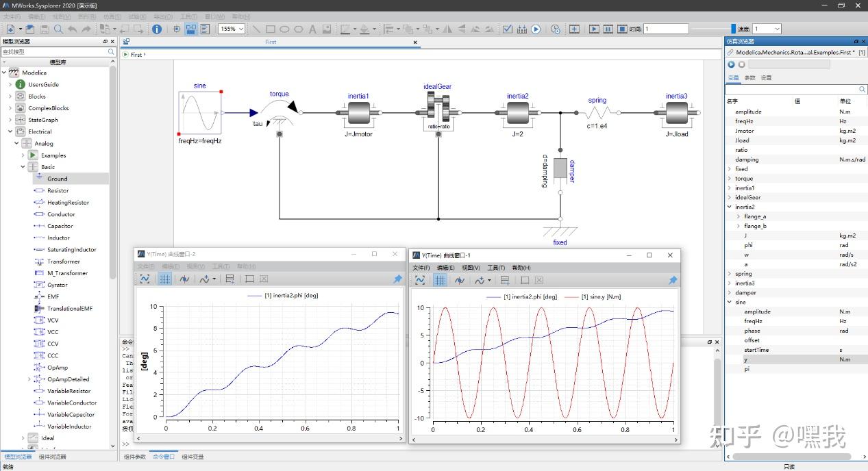Switch to text view in main toolbar
Screen dimensions: 868x471
click(205, 29)
